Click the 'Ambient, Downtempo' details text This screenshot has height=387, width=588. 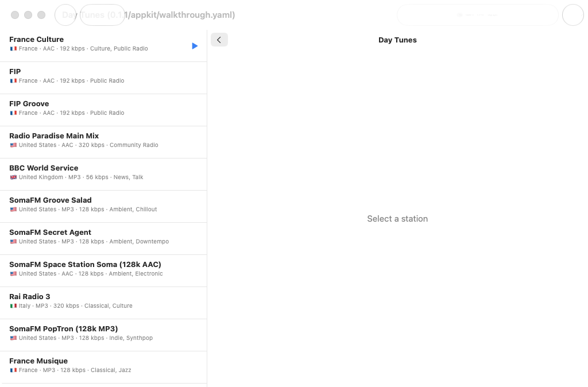click(139, 242)
